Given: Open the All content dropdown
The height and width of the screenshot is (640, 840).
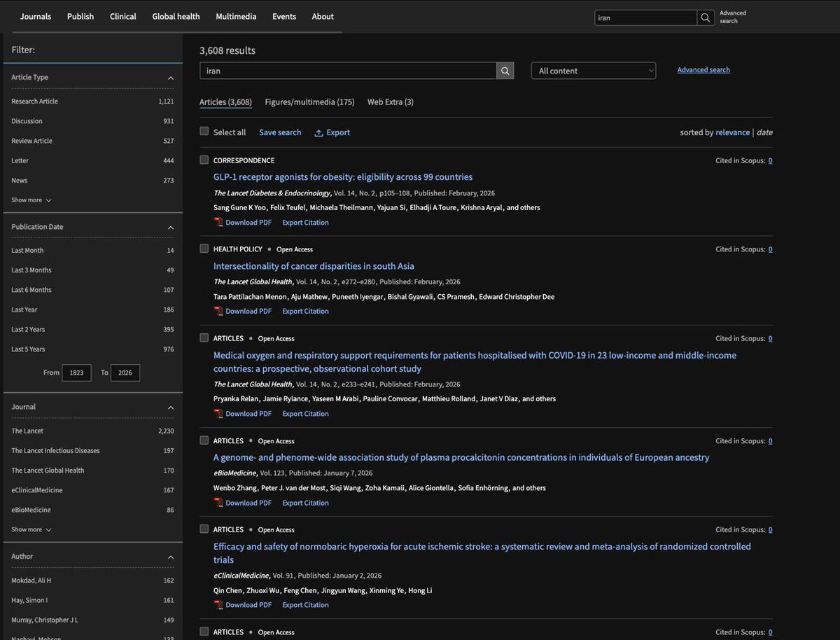Looking at the screenshot, I should 594,71.
